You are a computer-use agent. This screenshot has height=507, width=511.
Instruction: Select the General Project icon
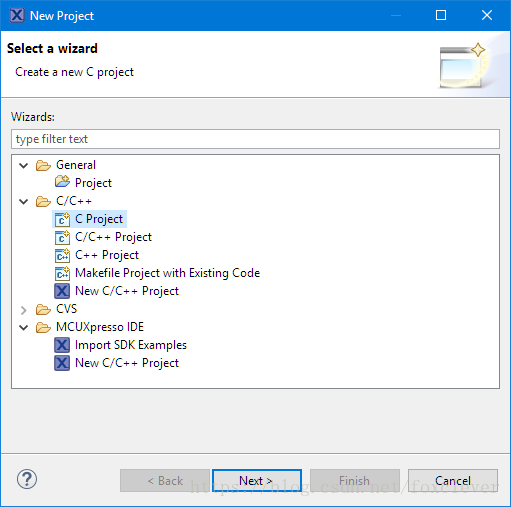coord(62,182)
